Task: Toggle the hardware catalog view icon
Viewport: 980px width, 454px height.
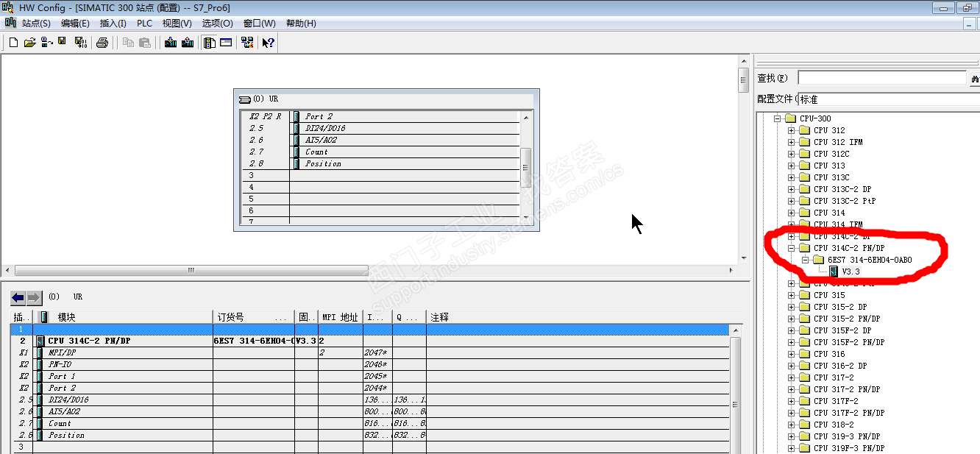Action: (x=210, y=43)
